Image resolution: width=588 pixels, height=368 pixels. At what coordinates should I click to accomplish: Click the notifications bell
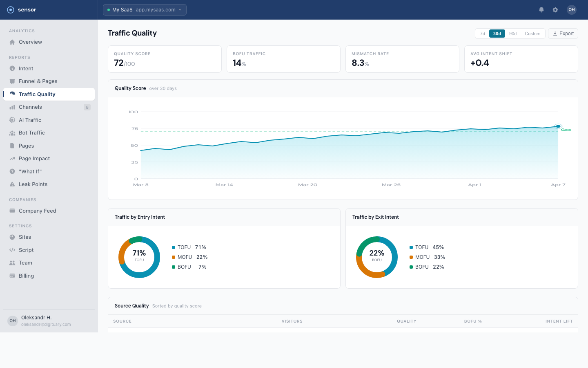tap(541, 9)
